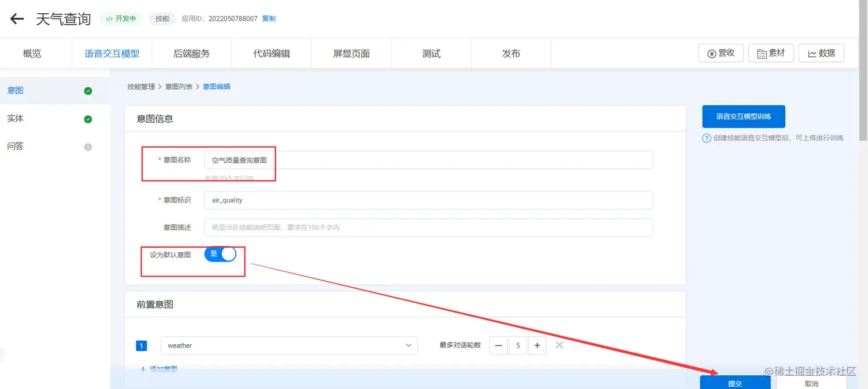The image size is (868, 389).
Task: Switch to the 屏显页面 tab
Action: pos(351,53)
